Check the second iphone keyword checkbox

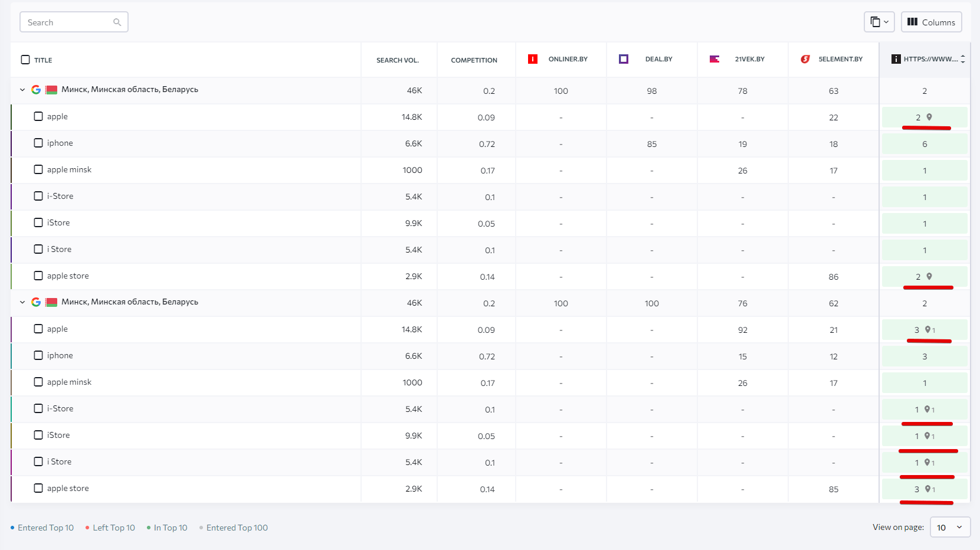tap(38, 355)
